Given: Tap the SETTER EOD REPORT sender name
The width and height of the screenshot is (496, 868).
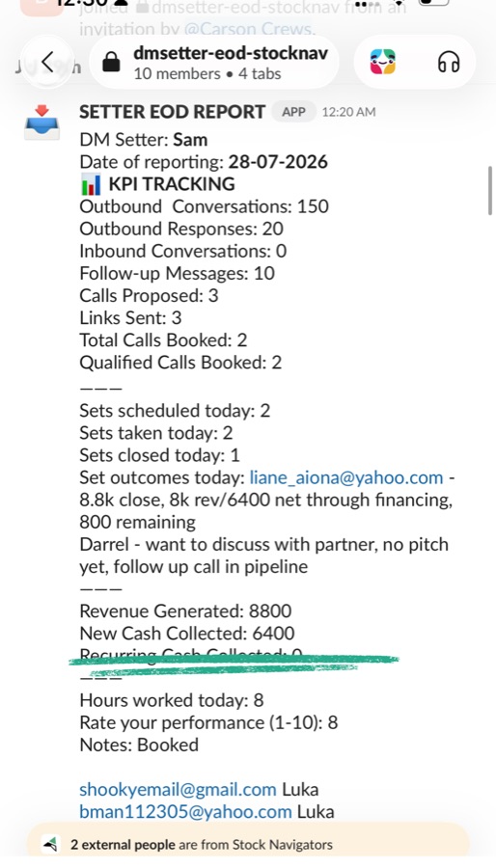Looking at the screenshot, I should [x=172, y=112].
